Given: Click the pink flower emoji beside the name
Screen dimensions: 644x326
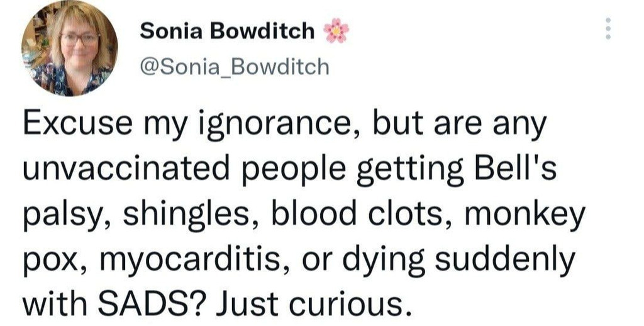Looking at the screenshot, I should tap(336, 30).
